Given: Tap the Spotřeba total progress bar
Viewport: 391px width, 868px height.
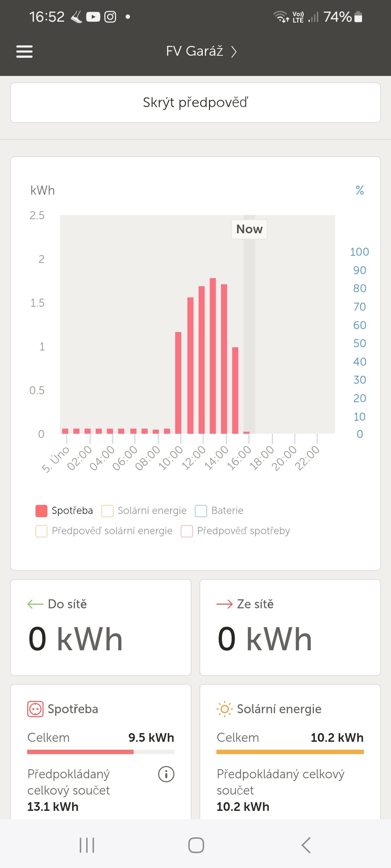Looking at the screenshot, I should pyautogui.click(x=101, y=752).
